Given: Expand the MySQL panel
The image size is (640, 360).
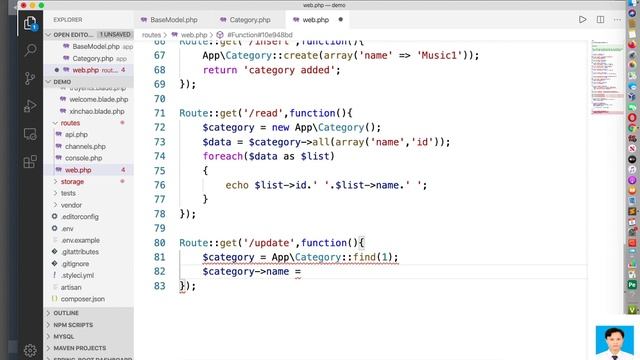Looking at the screenshot, I should pos(89,336).
